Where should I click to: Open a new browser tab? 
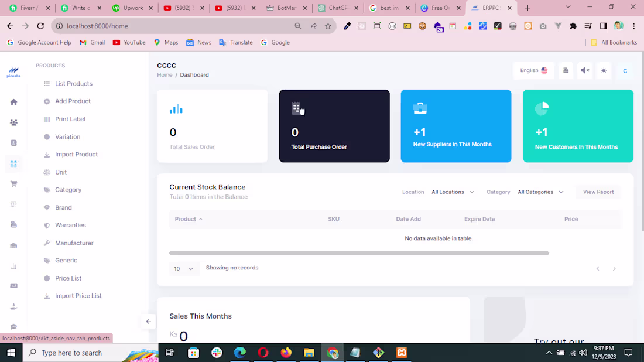pyautogui.click(x=527, y=8)
